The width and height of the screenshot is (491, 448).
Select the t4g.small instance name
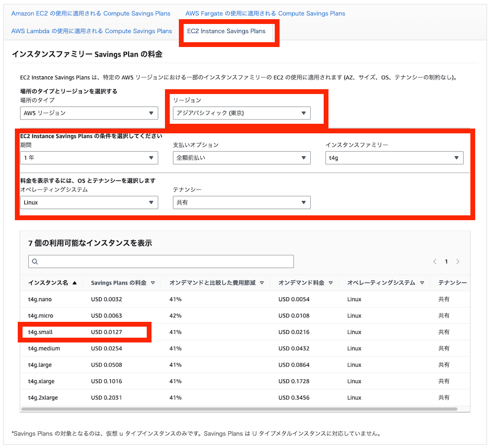(x=40, y=332)
